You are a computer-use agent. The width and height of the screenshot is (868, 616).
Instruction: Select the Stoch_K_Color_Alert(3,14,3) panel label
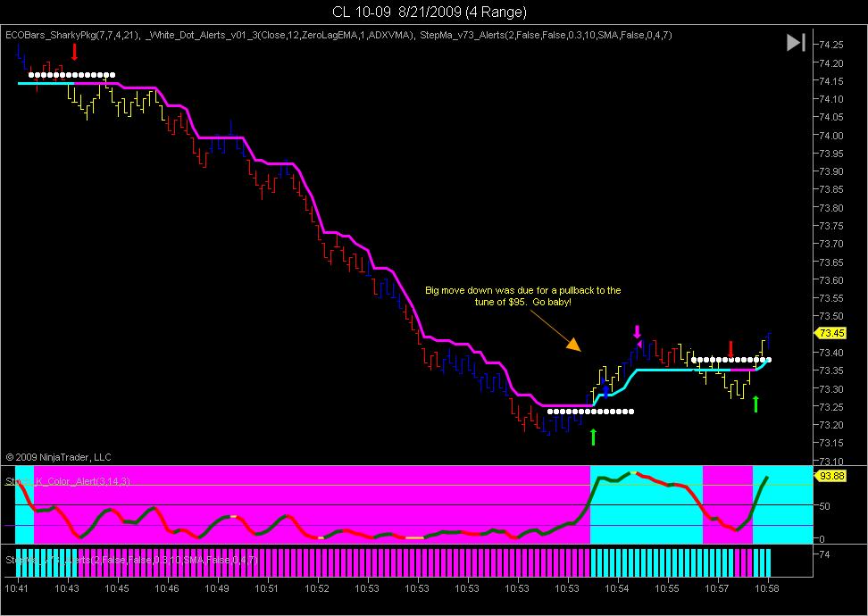tap(68, 481)
